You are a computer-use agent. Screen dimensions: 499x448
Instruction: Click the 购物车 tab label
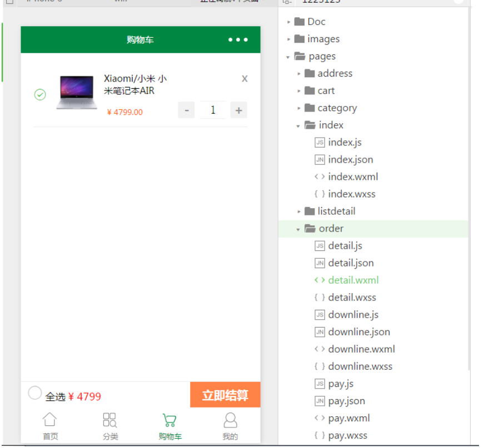click(x=170, y=436)
